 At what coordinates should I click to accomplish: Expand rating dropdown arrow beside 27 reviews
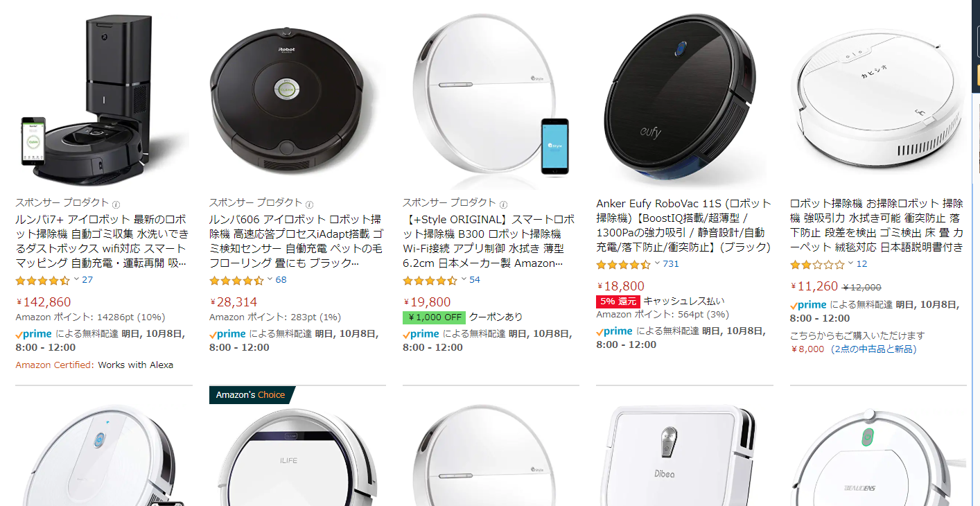[76, 279]
